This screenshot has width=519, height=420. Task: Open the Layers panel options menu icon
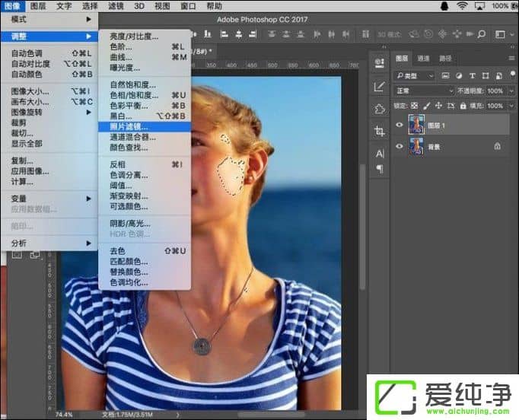(x=509, y=59)
